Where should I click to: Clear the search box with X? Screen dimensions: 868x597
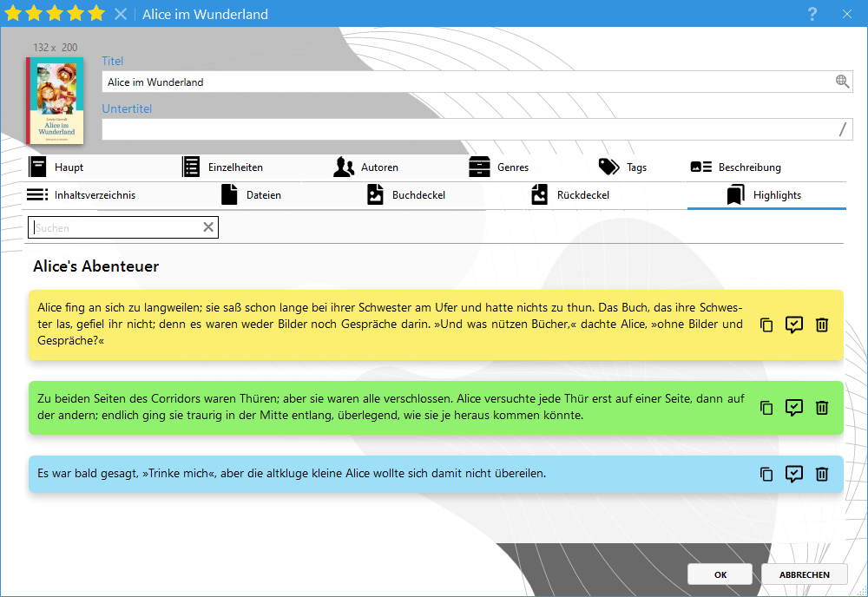click(208, 227)
